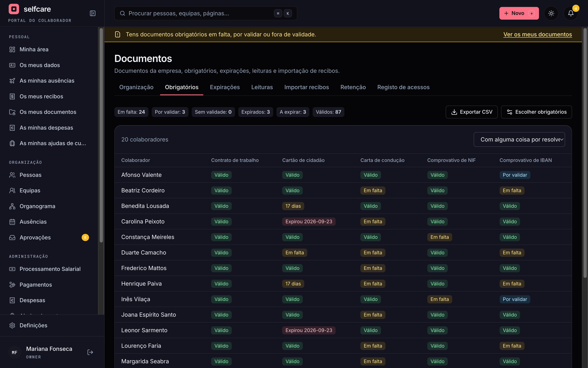View the Organograma page
Image resolution: width=588 pixels, height=368 pixels.
[49, 206]
